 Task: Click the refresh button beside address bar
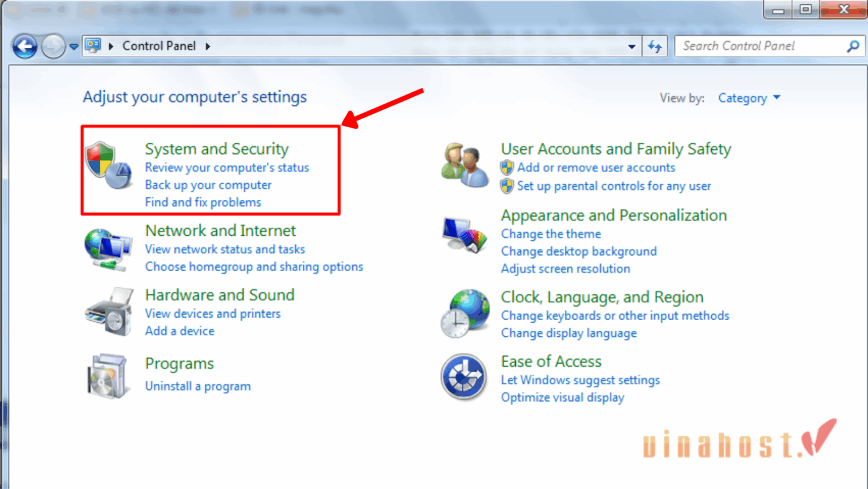(x=655, y=46)
